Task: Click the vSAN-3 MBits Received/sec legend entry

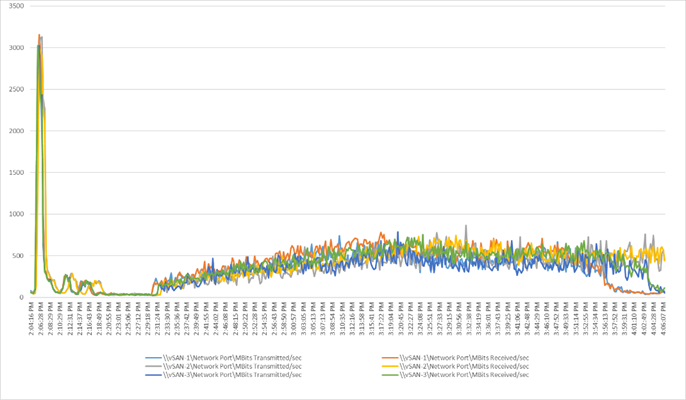Action: (x=455, y=375)
